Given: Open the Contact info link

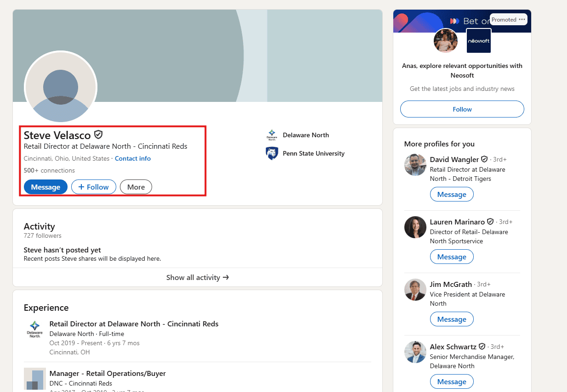Looking at the screenshot, I should coord(133,158).
